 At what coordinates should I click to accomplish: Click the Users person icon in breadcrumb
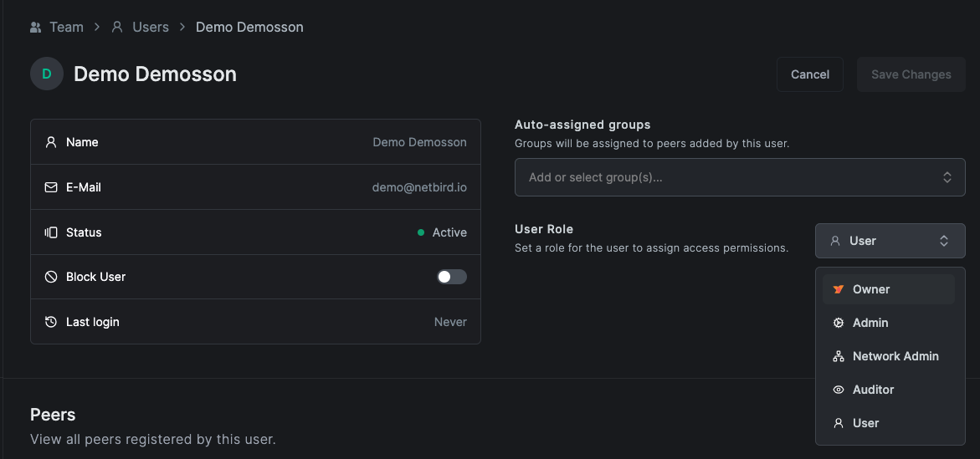[x=118, y=28]
